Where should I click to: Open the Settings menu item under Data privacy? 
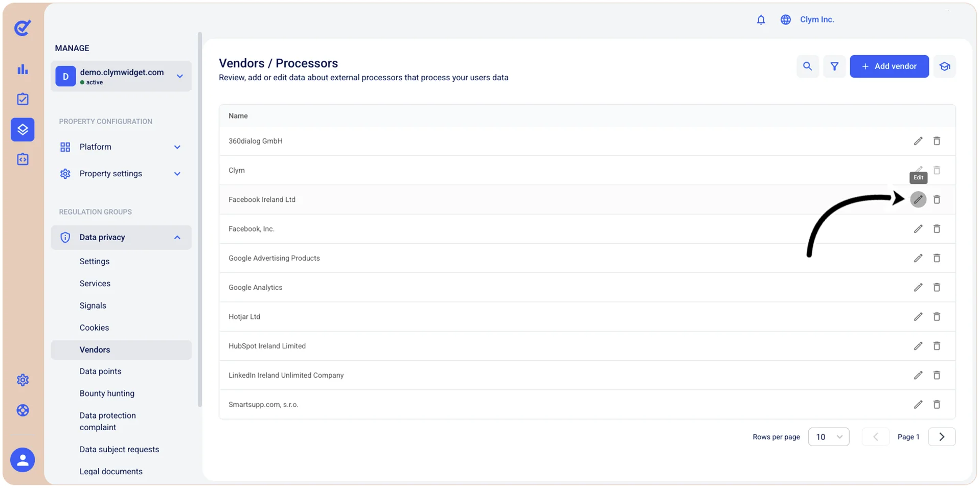95,262
